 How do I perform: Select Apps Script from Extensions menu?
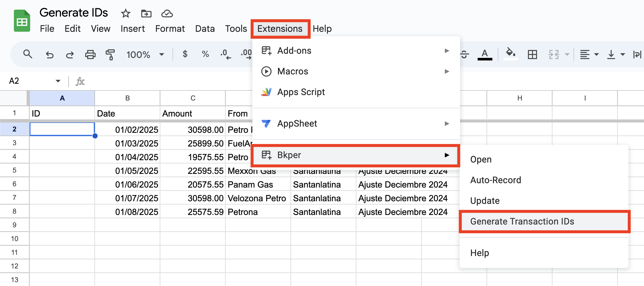pos(301,92)
